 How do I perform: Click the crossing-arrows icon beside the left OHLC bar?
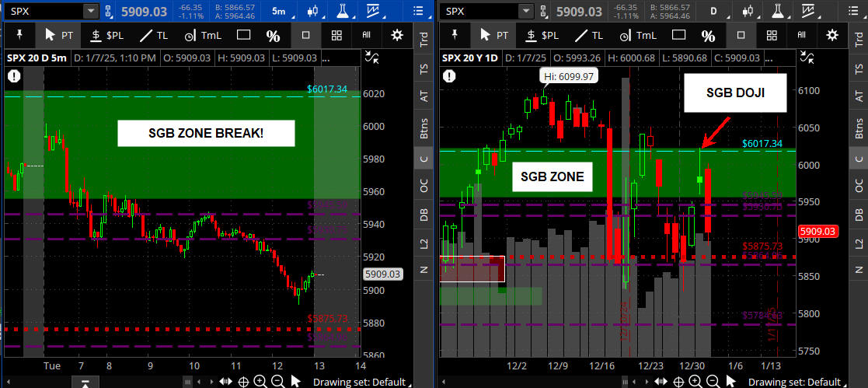click(372, 57)
